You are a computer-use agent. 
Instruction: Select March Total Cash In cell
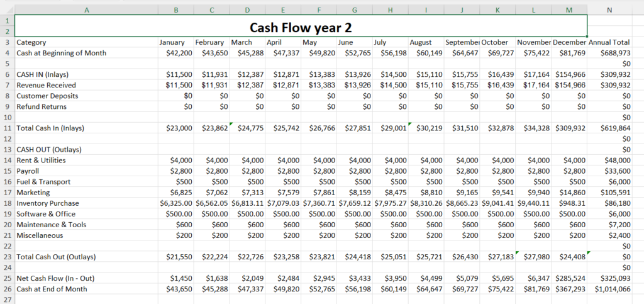247,128
